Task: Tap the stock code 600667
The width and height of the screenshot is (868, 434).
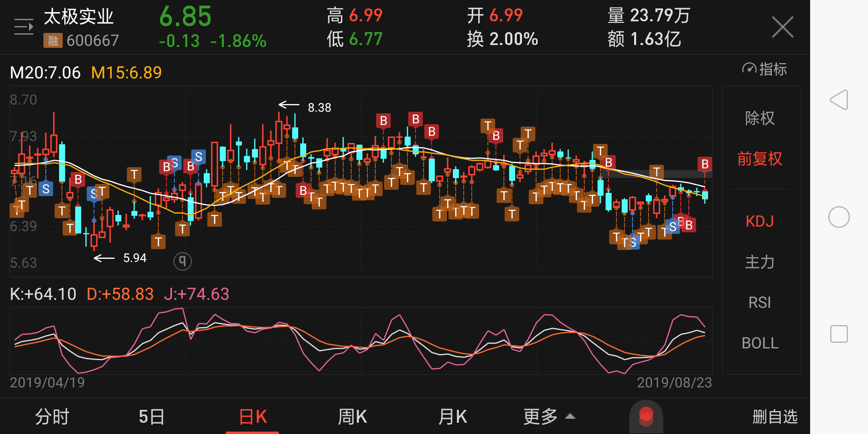Action: [x=93, y=41]
